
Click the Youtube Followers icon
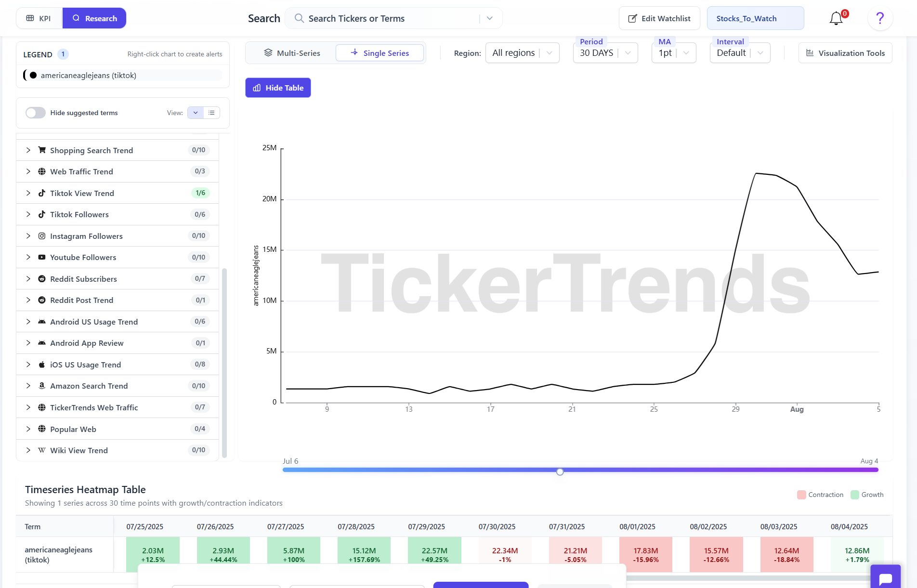tap(42, 257)
